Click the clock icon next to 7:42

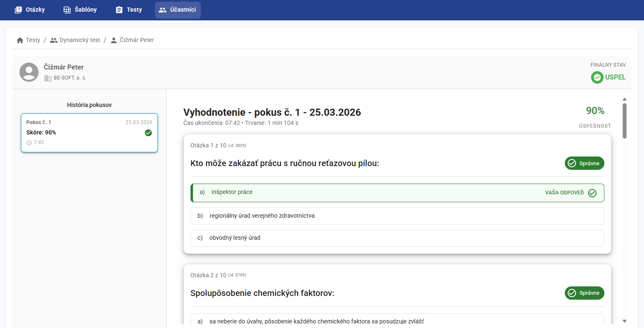click(x=29, y=143)
